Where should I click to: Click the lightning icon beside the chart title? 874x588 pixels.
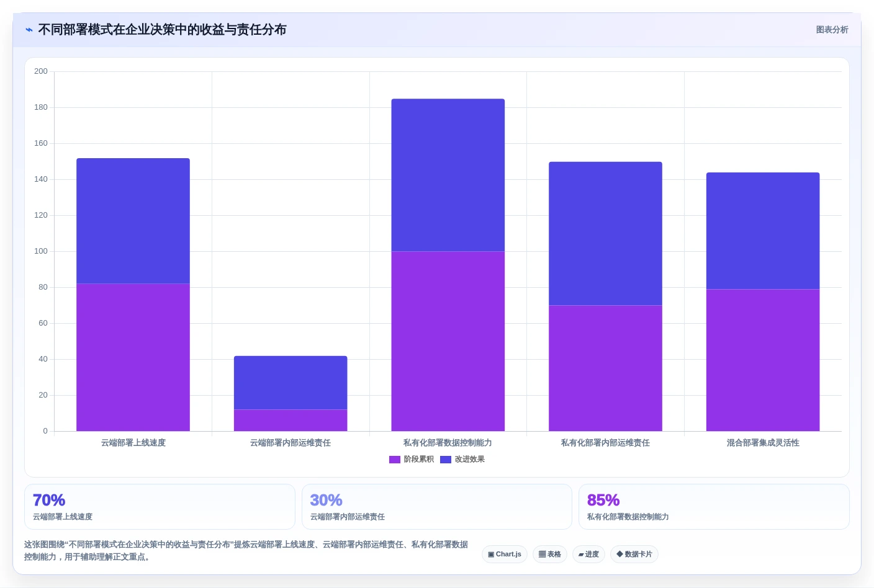tap(29, 30)
